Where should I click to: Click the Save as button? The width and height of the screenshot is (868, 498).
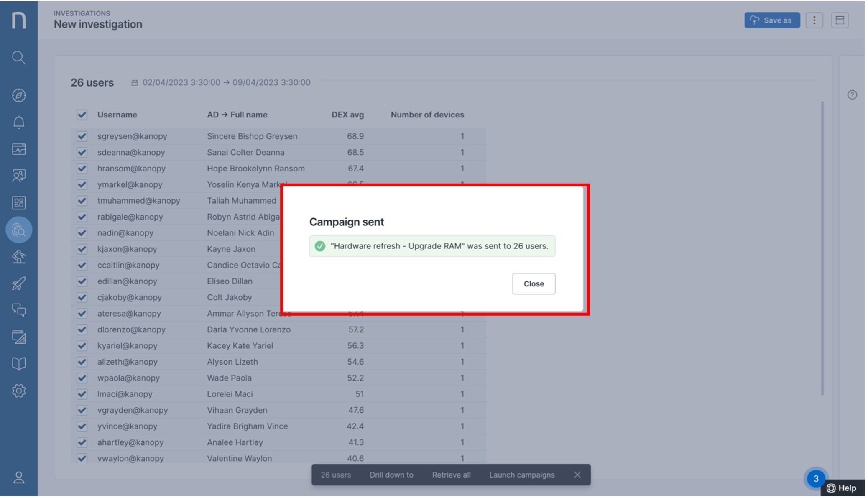point(772,20)
